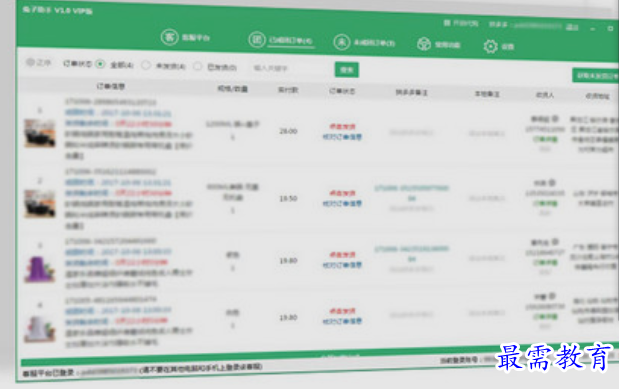Click the green link under row 2 recipient phone

point(545,203)
